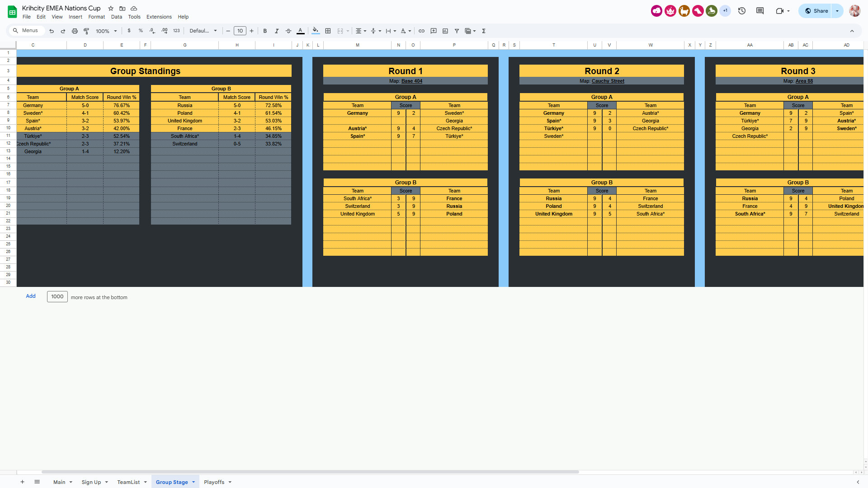Screen dimensions: 868x488
Task: Toggle bold formatting
Action: click(x=265, y=31)
